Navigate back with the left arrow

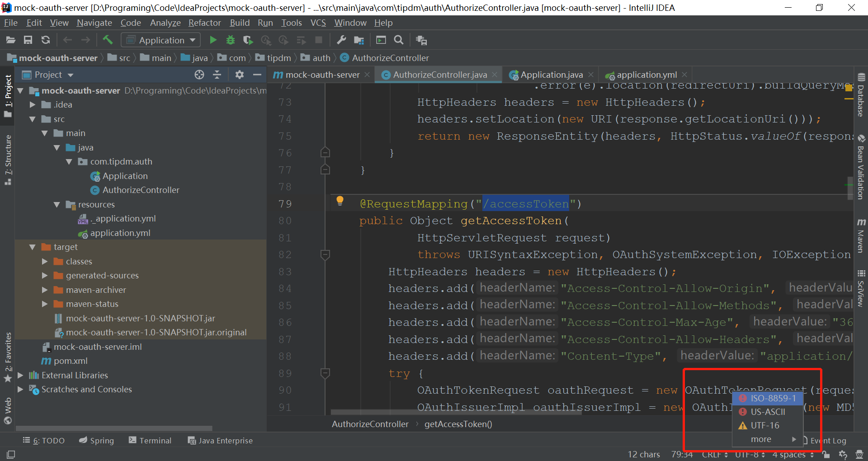point(68,40)
